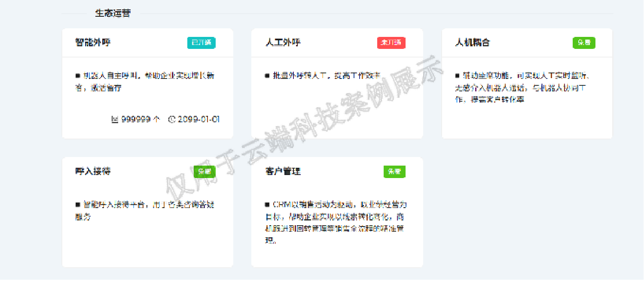
Task: Click the 人工外呼 description about 批量外呼
Action: [323, 76]
